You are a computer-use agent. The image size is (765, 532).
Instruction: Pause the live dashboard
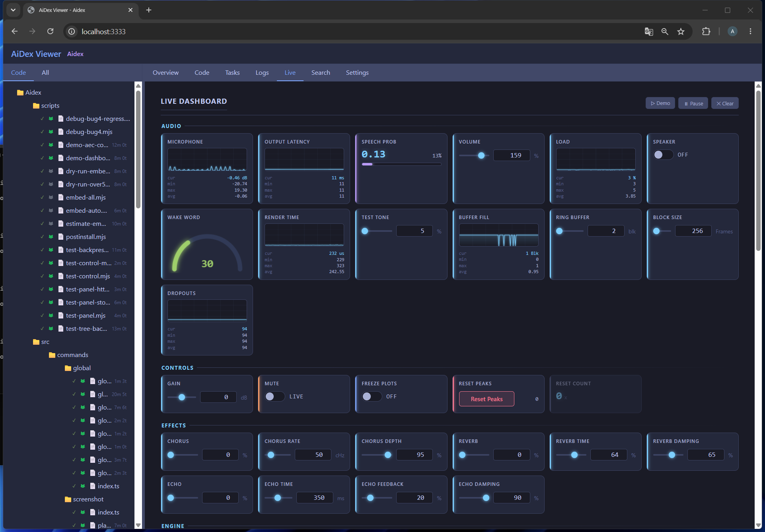693,103
